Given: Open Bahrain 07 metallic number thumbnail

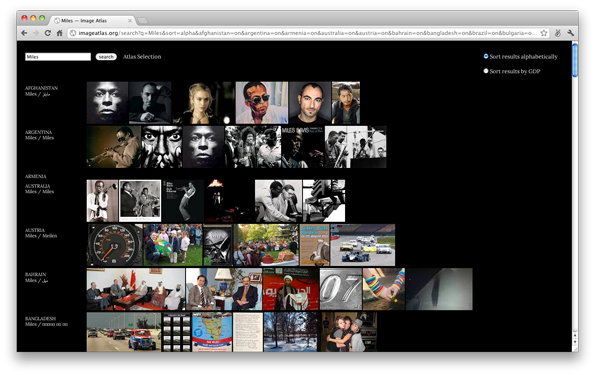Looking at the screenshot, I should pyautogui.click(x=341, y=289).
